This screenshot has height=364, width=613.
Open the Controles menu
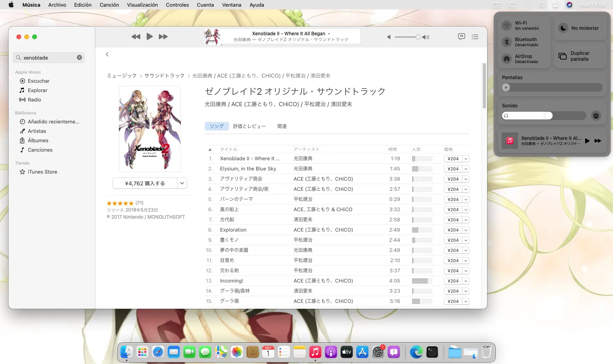(177, 5)
